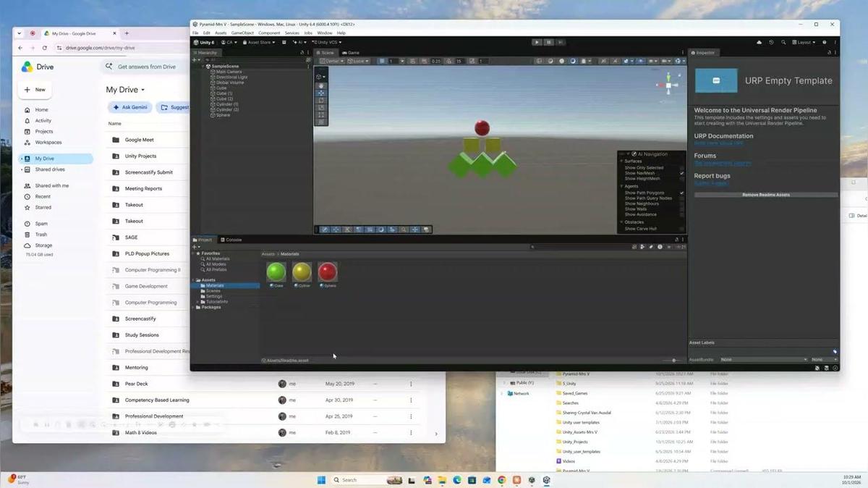Open Unity cloud services icon
This screenshot has width=868, height=488.
pos(759,42)
